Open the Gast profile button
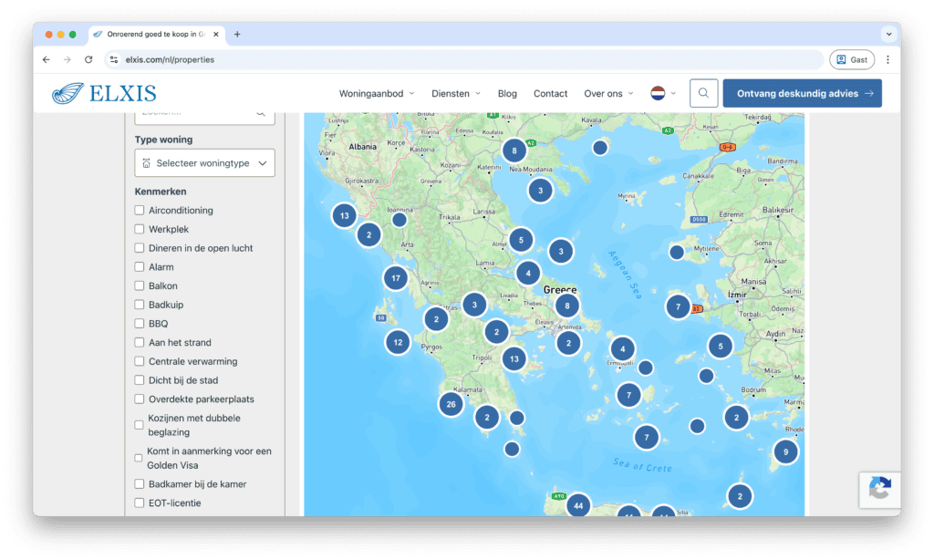934x560 pixels. [851, 59]
